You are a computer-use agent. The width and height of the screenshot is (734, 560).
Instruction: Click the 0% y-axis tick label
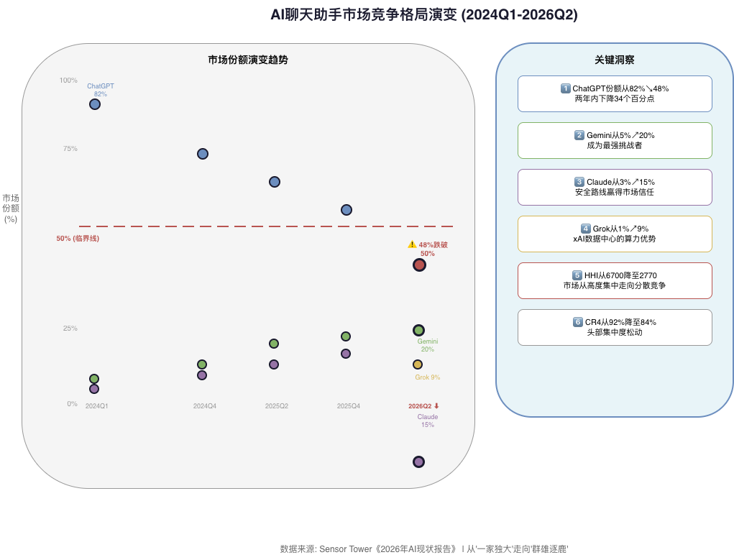click(x=72, y=403)
